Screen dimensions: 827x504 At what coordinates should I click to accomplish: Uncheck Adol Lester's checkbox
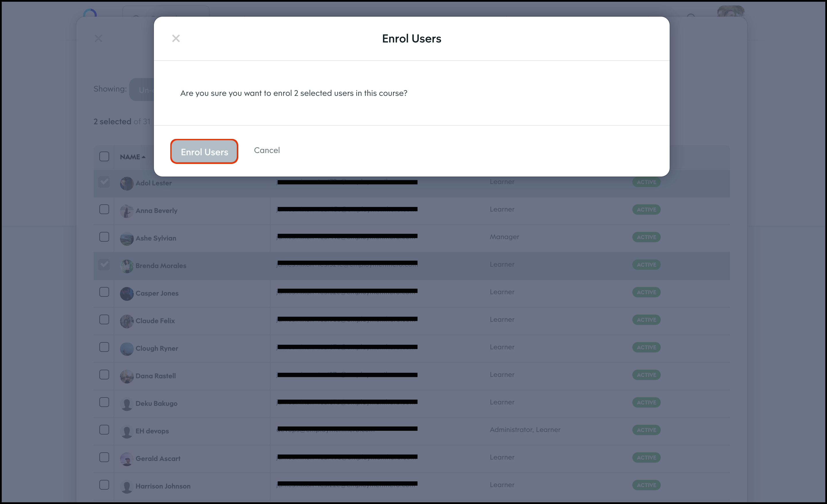click(104, 182)
